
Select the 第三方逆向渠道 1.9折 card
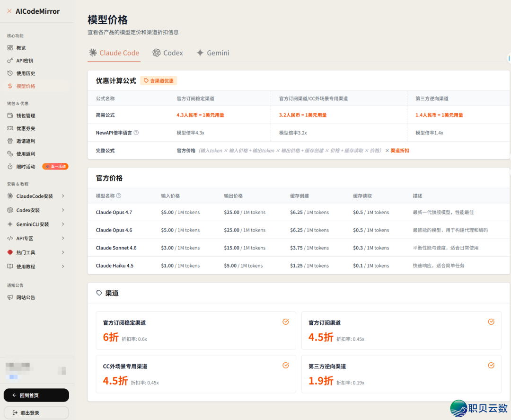[402, 374]
